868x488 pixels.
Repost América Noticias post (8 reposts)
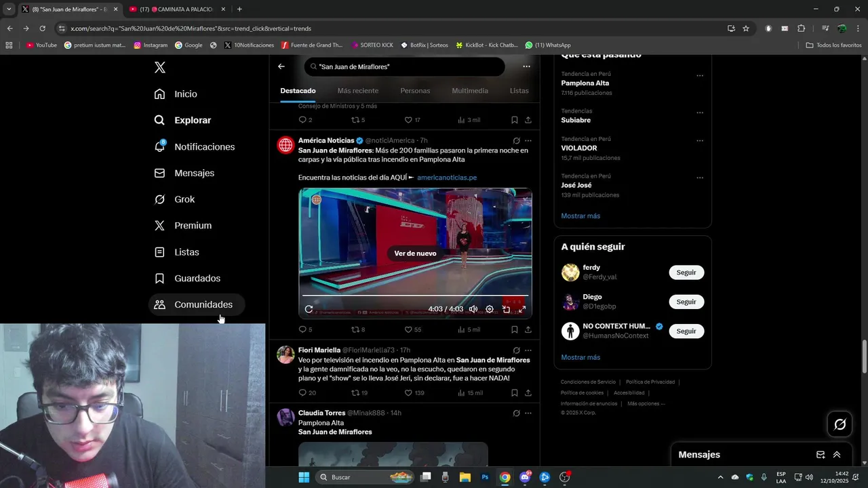coord(358,329)
